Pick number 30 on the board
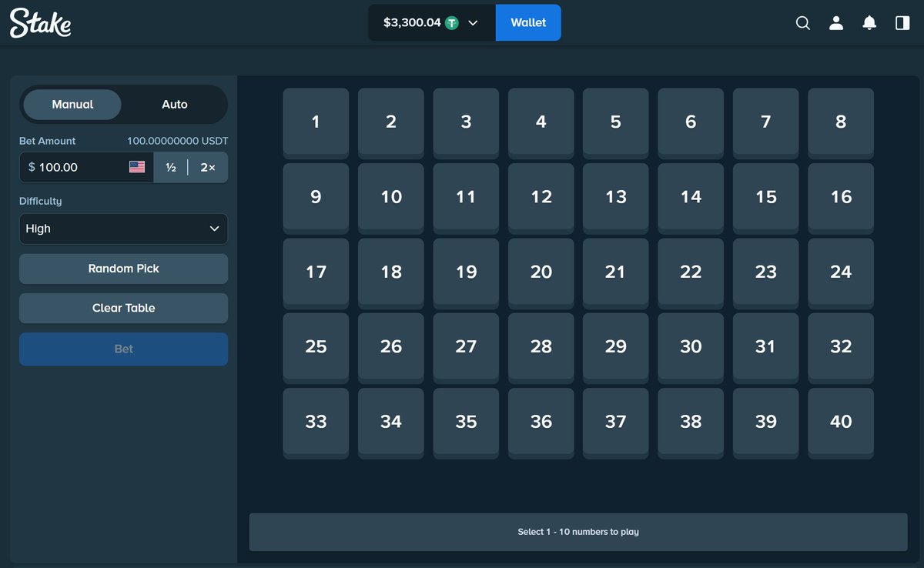Screen dimensions: 924x568 tap(691, 348)
